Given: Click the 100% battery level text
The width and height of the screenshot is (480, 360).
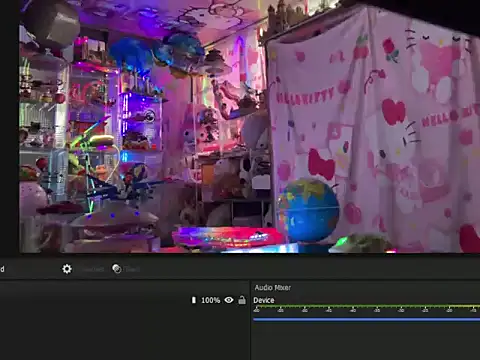Looking at the screenshot, I should tap(210, 300).
